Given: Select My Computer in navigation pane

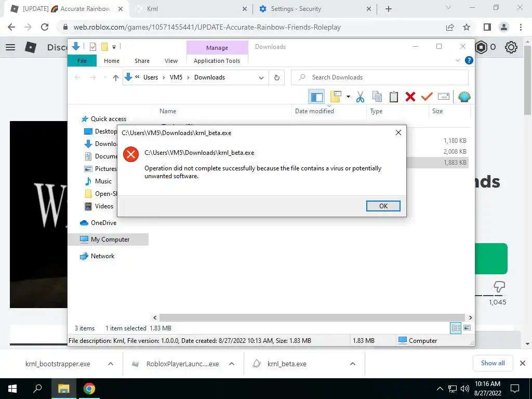Looking at the screenshot, I should click(x=108, y=239).
